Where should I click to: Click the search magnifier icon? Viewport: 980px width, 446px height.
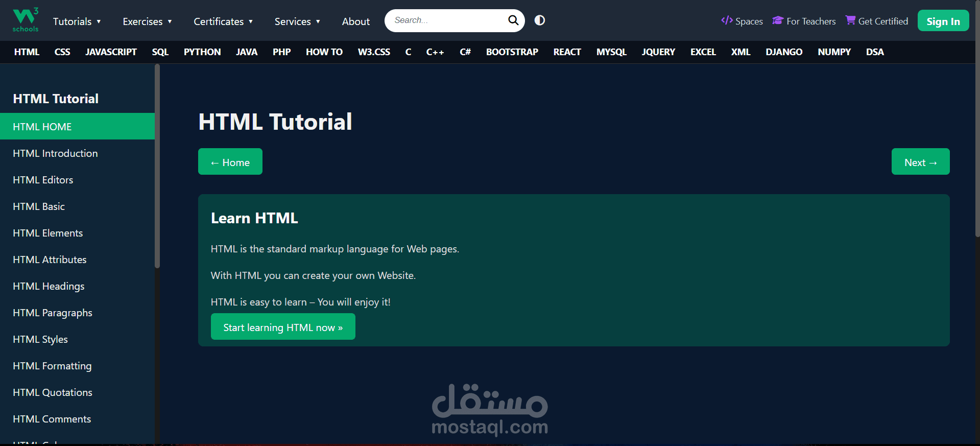coord(513,20)
